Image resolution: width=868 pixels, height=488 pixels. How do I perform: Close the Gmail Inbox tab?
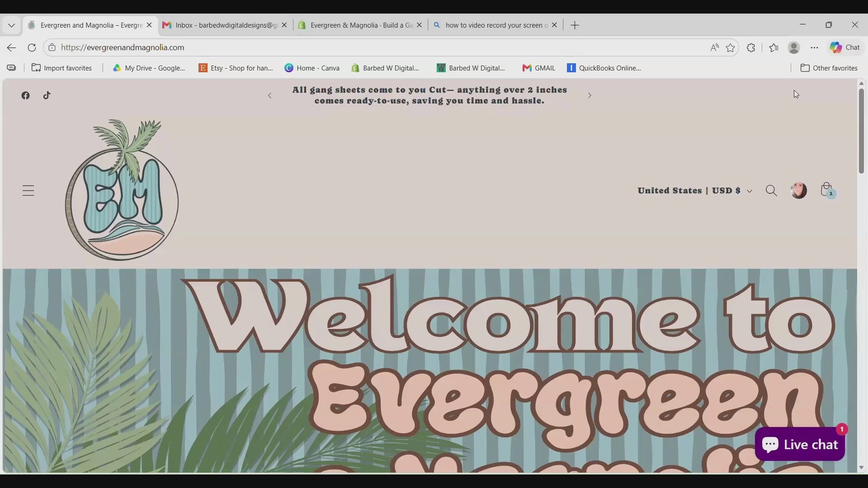[284, 25]
